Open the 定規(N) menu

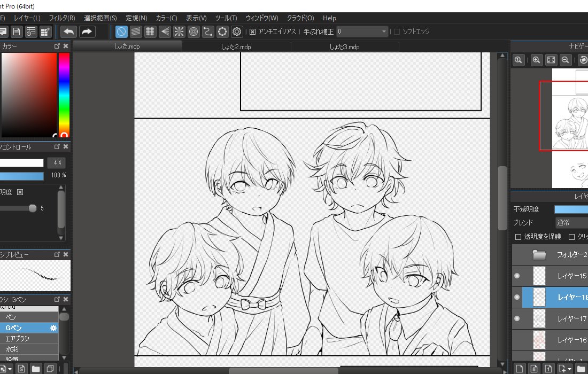pyautogui.click(x=136, y=18)
